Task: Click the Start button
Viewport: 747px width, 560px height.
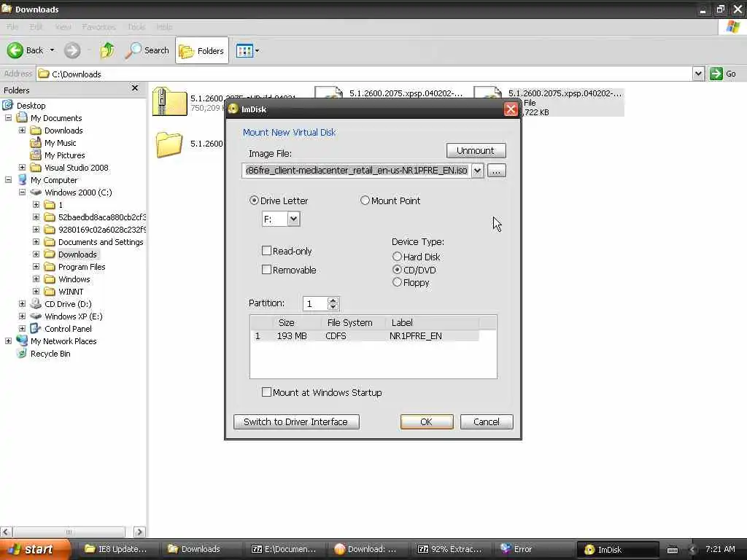Action: (36, 550)
